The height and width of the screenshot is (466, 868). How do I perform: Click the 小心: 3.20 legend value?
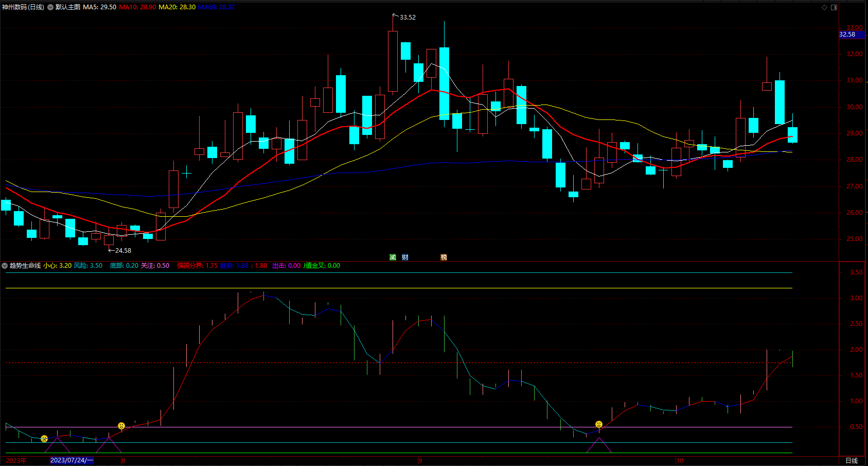click(x=58, y=266)
